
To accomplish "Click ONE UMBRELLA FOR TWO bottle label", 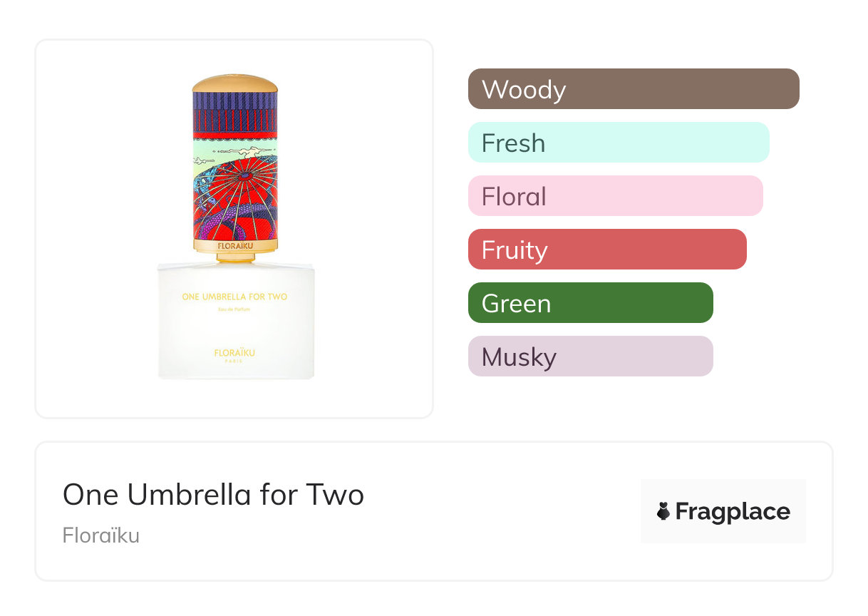I will (x=234, y=297).
